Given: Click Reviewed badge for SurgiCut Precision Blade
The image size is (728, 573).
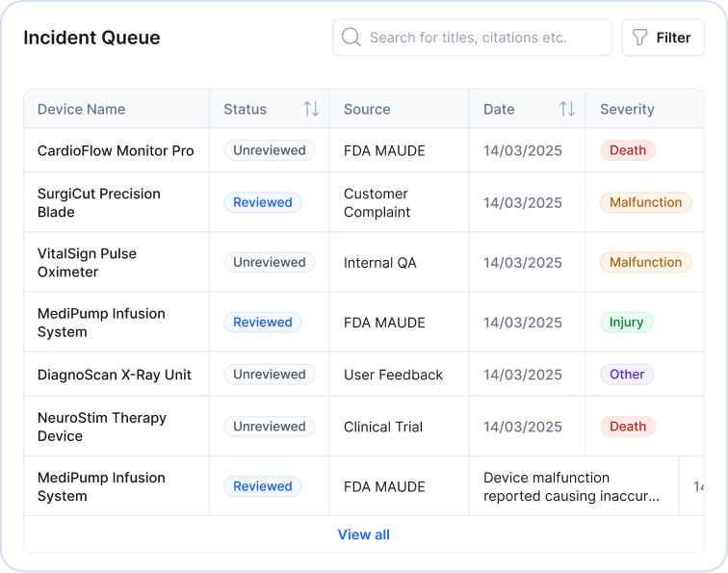Looking at the screenshot, I should (x=263, y=202).
